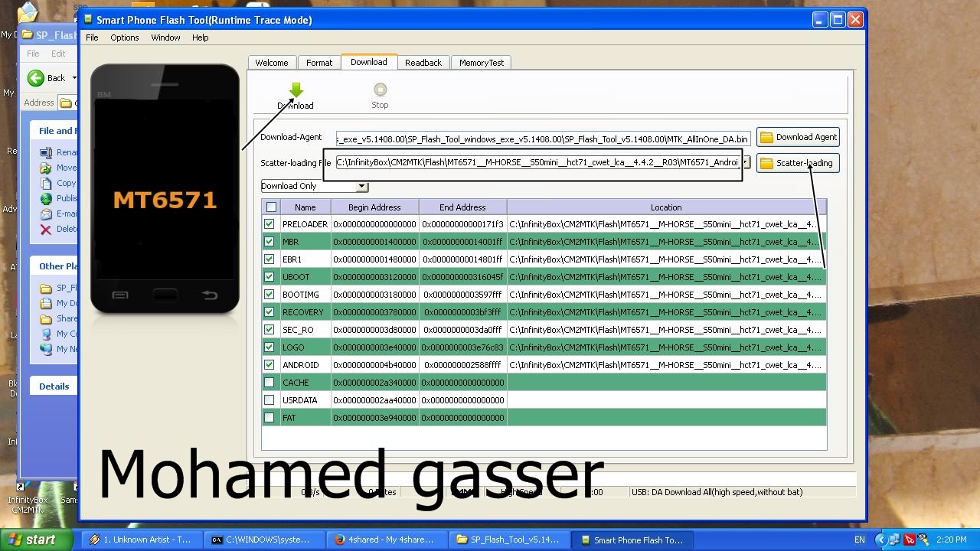The image size is (980, 551).
Task: Select the Readback tab
Action: tap(423, 63)
